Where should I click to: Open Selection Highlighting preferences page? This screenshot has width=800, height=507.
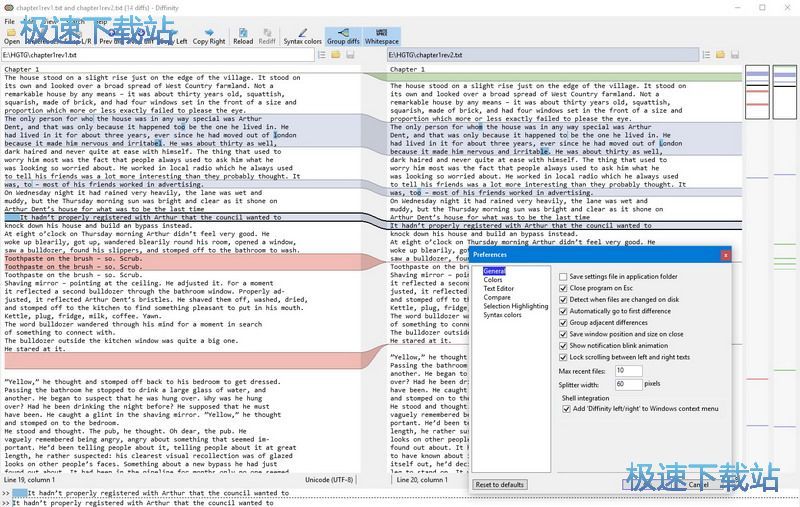click(x=515, y=306)
